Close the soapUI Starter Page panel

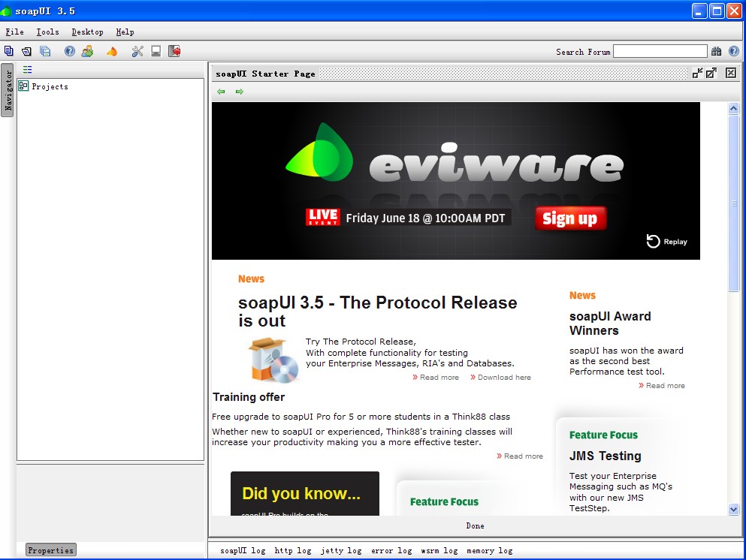(x=731, y=73)
